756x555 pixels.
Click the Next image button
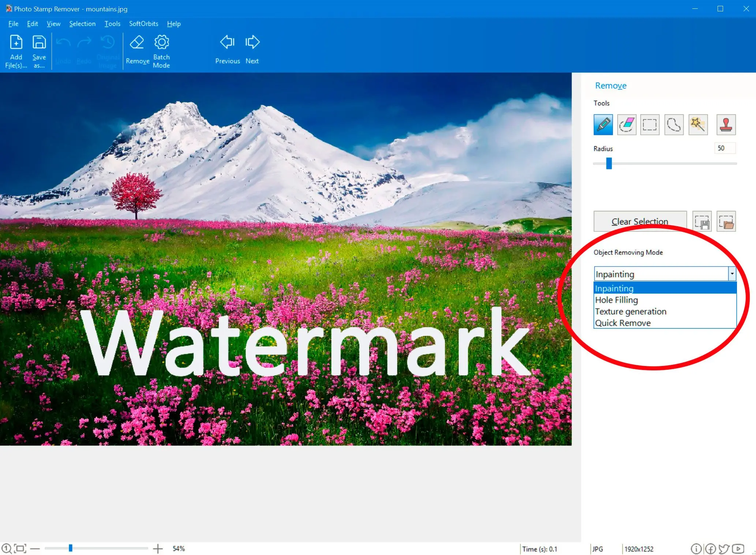pyautogui.click(x=251, y=50)
